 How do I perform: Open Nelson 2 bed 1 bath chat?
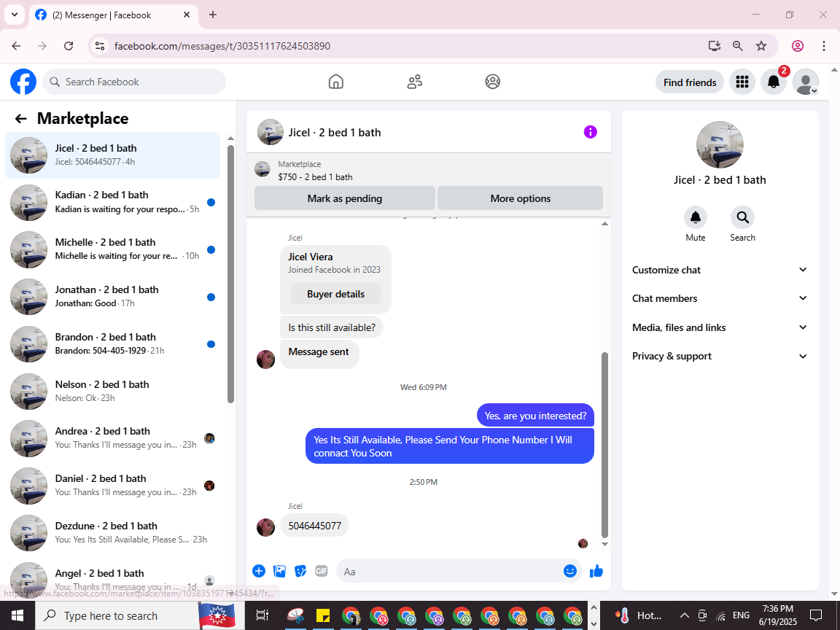pyautogui.click(x=112, y=391)
